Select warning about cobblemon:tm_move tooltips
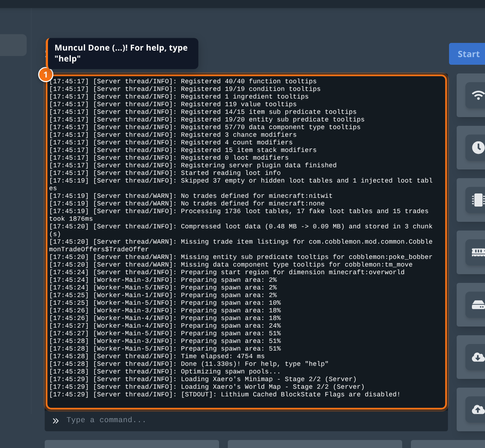The image size is (485, 448). [231, 265]
